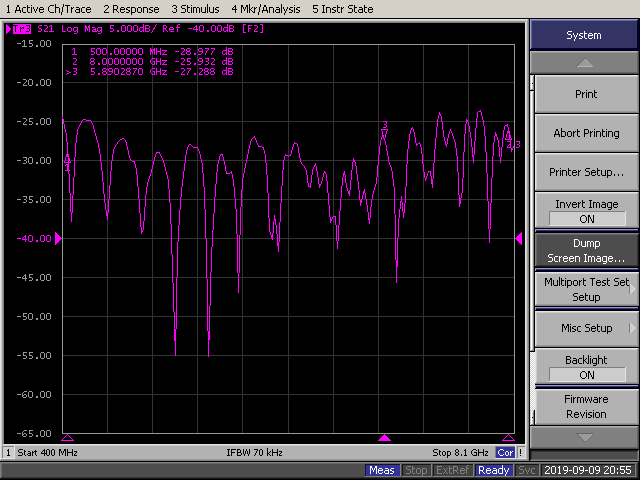The height and width of the screenshot is (480, 640).
Task: Click Stop 8.1 GHz value
Action: (460, 453)
